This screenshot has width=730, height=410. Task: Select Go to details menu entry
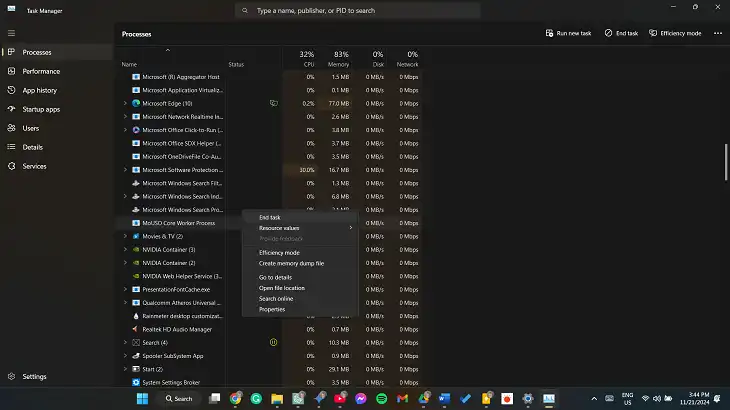click(276, 277)
